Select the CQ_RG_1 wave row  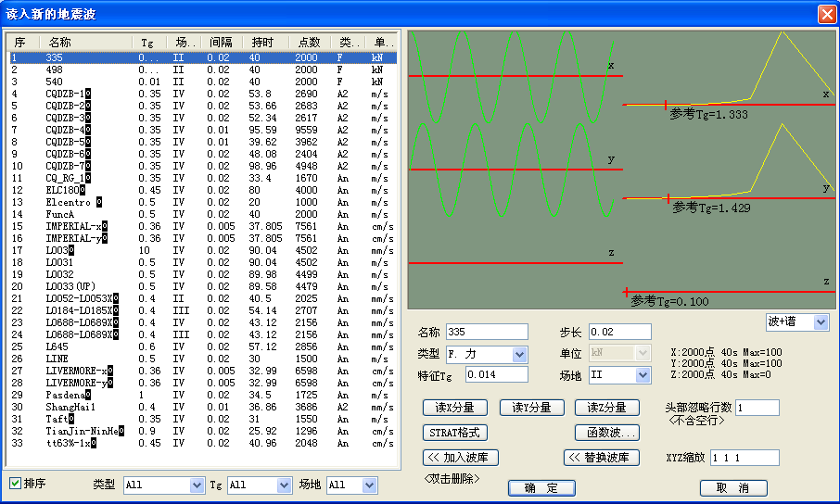(203, 178)
